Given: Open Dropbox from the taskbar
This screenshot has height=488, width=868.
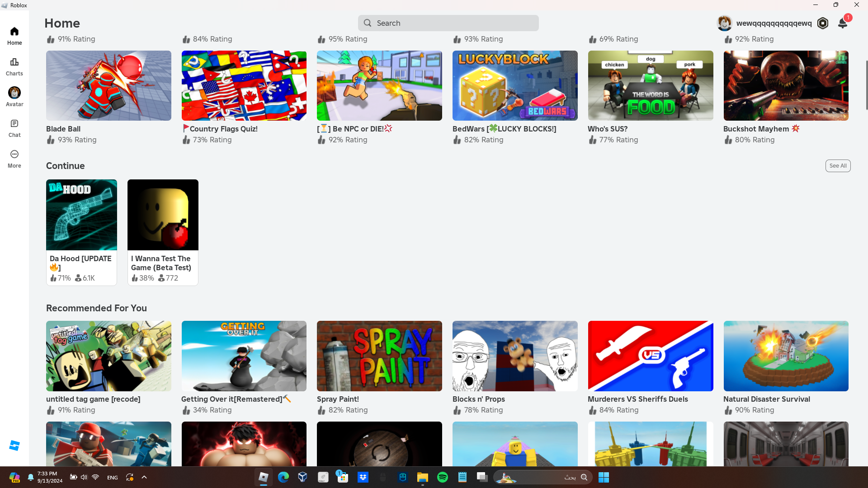Looking at the screenshot, I should click(x=363, y=477).
